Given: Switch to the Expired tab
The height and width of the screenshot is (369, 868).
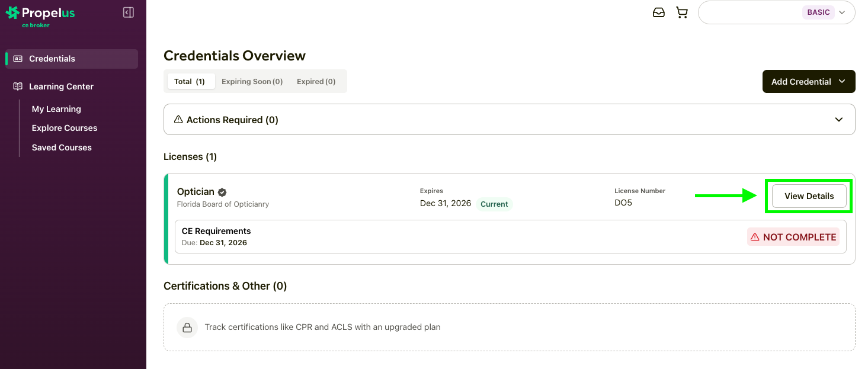Looking at the screenshot, I should [x=316, y=82].
